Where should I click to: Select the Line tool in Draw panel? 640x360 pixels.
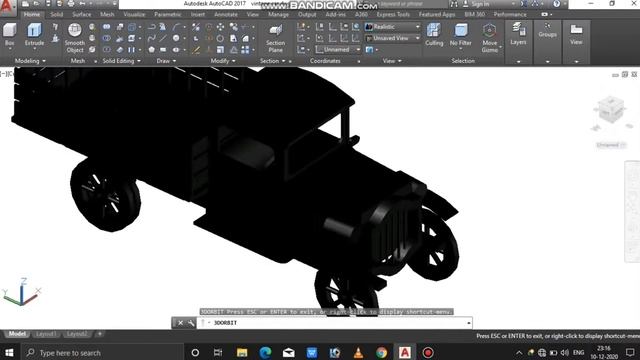[x=163, y=38]
